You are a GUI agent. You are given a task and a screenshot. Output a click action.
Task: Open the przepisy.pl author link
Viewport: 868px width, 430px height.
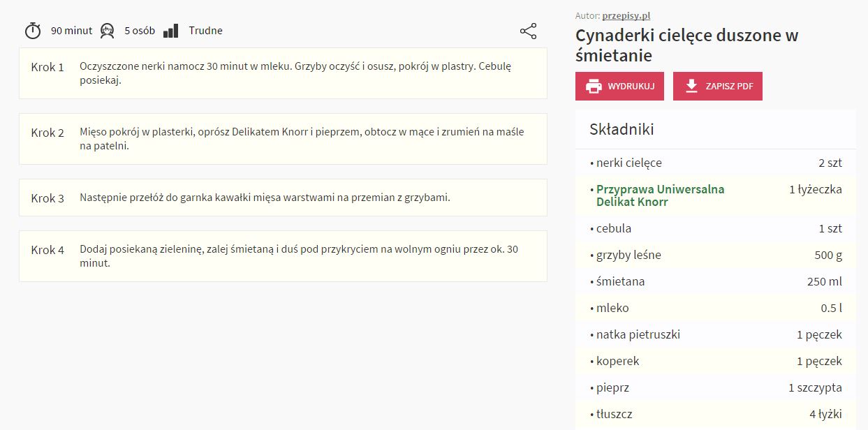click(626, 15)
